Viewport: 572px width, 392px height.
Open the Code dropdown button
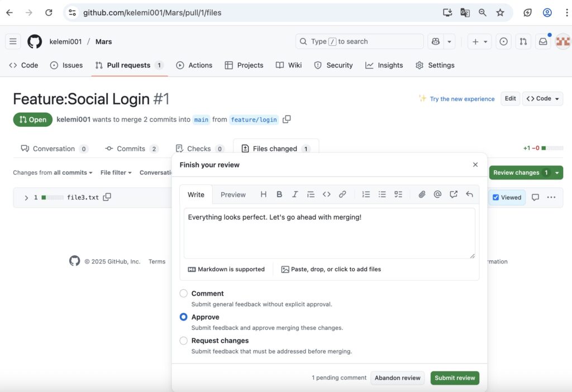[x=542, y=99]
